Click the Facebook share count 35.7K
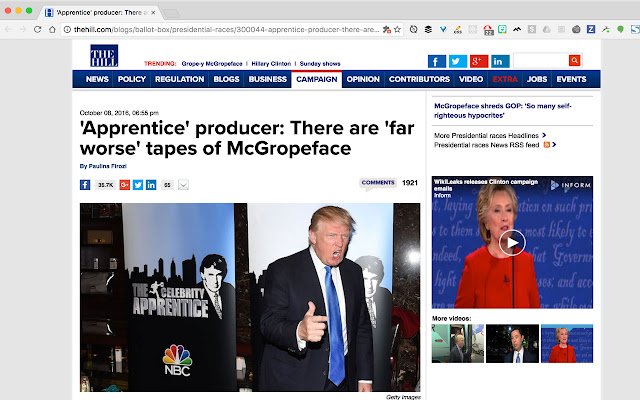The width and height of the screenshot is (640, 400). (105, 185)
